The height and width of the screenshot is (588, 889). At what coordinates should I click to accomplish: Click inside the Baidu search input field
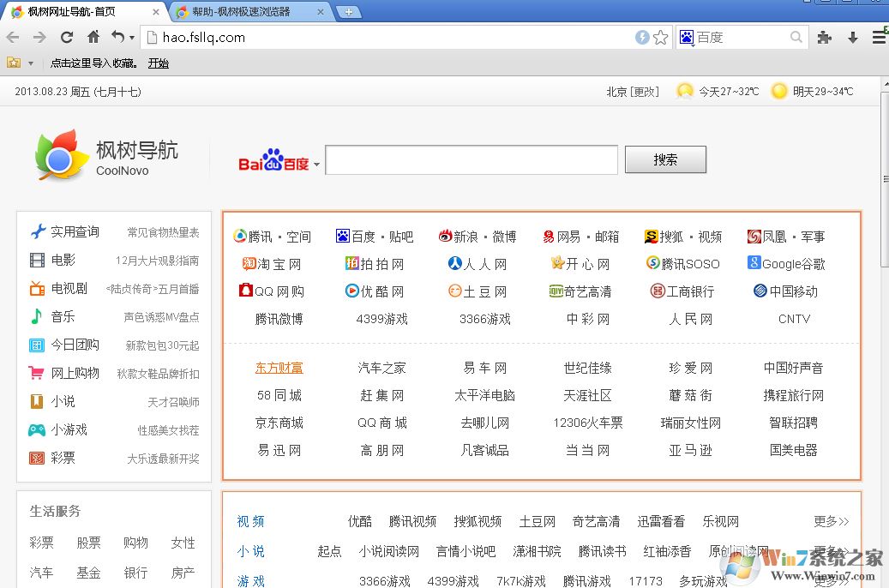[x=472, y=159]
